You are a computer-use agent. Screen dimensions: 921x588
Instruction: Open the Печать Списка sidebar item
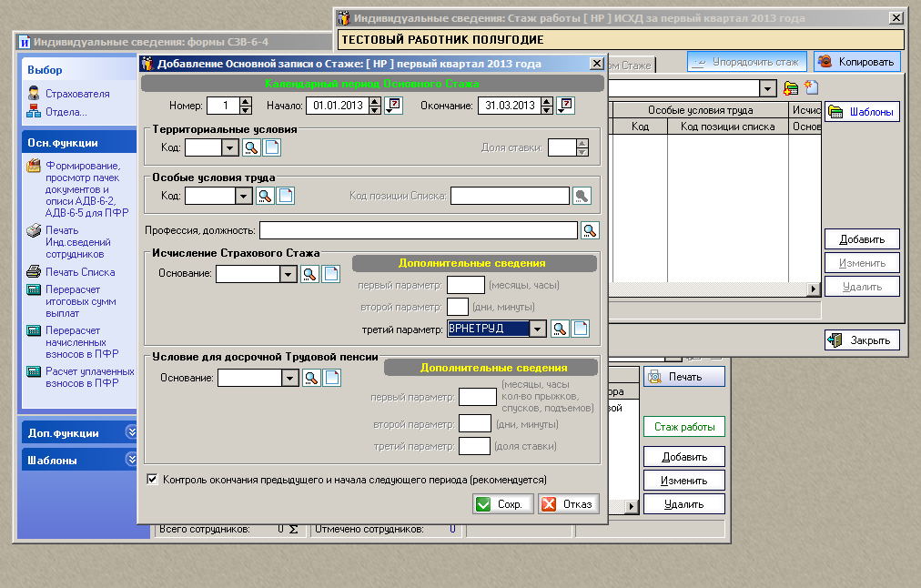[80, 272]
